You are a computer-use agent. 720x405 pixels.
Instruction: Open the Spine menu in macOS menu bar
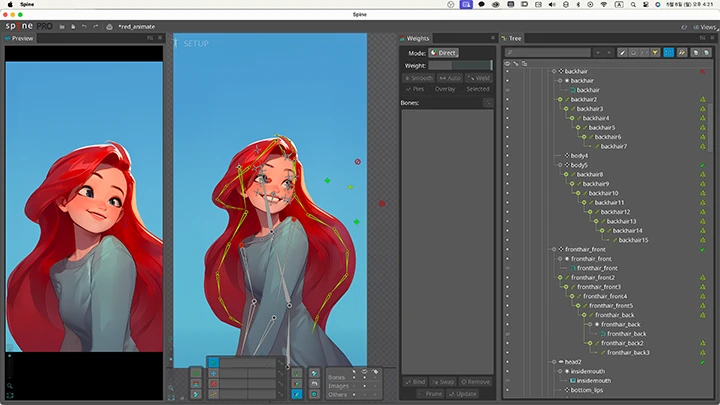pos(27,4)
